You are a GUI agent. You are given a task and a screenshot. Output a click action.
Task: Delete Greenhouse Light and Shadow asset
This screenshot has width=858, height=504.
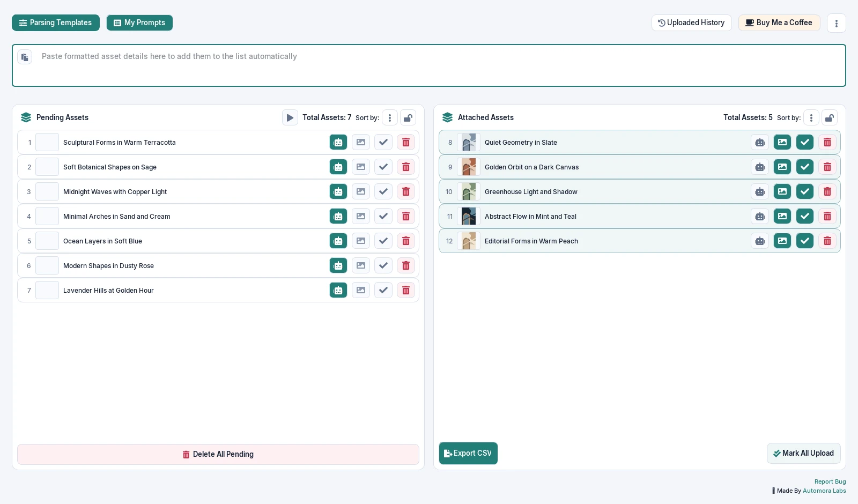click(827, 191)
